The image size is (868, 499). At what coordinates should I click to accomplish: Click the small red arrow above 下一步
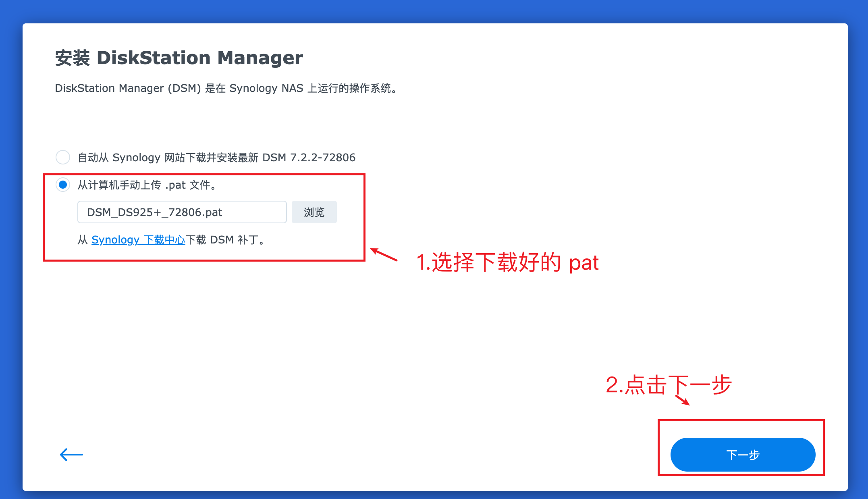682,400
